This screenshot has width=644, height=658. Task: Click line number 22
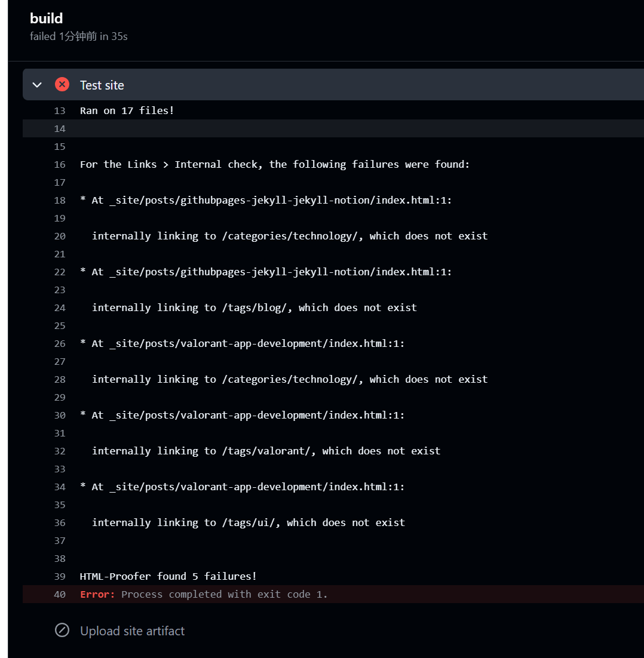point(60,272)
